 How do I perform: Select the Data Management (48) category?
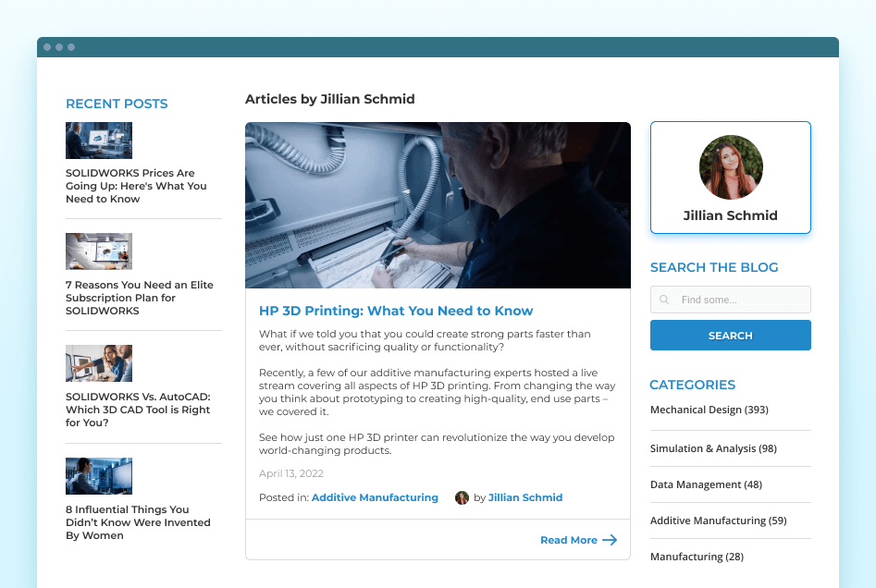(x=706, y=484)
